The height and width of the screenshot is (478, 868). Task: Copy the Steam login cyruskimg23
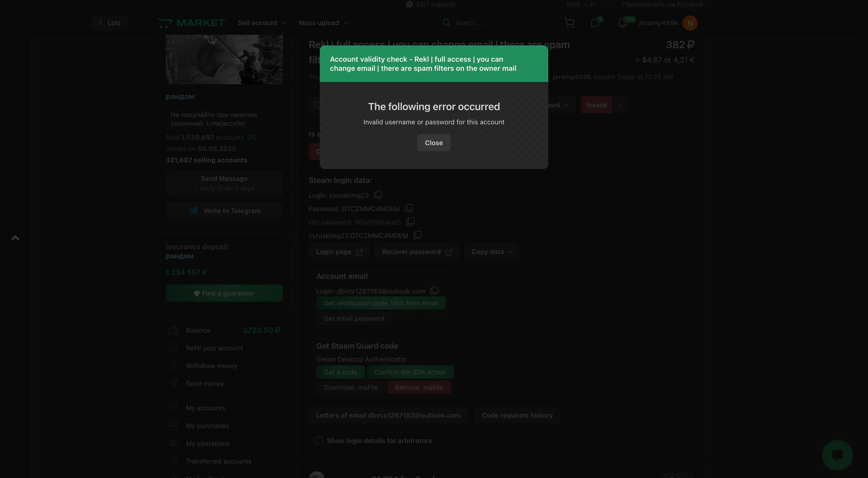click(x=378, y=195)
